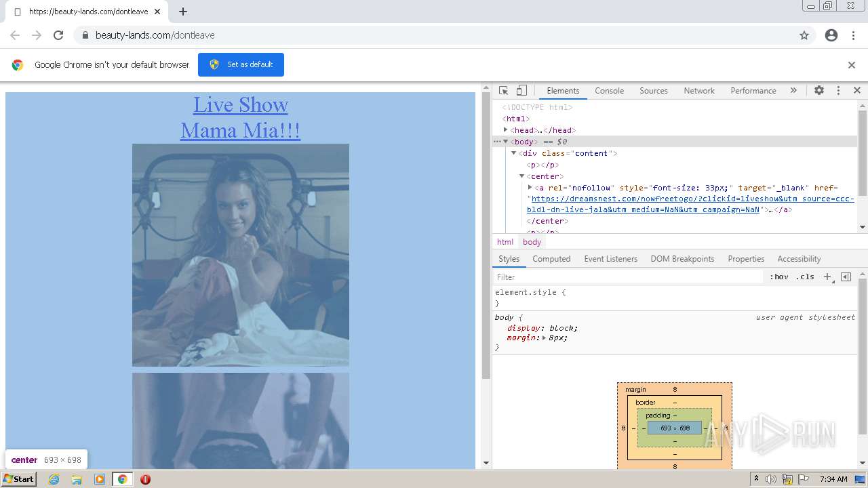Go back to previous page
Image resolution: width=868 pixels, height=488 pixels.
click(x=15, y=35)
